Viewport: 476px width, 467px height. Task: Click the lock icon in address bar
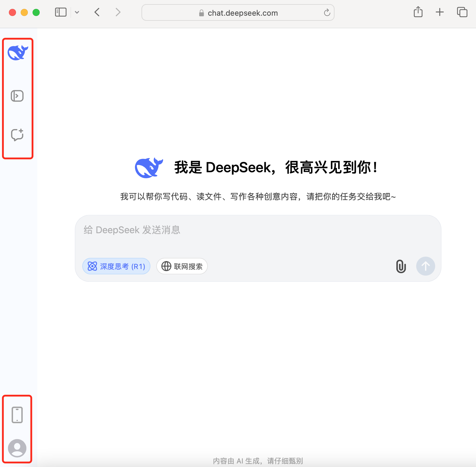tap(202, 13)
